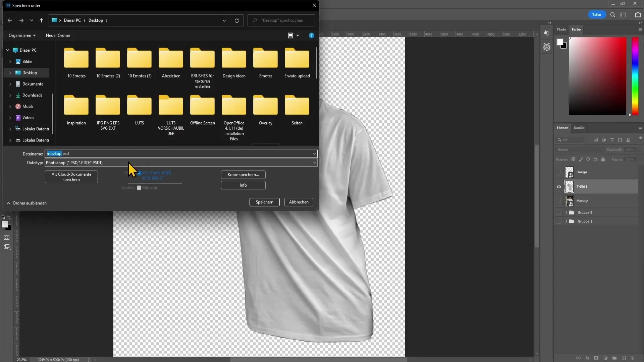Enable Miniatur checkbox in save dialog
The image size is (644, 362).
click(x=139, y=187)
